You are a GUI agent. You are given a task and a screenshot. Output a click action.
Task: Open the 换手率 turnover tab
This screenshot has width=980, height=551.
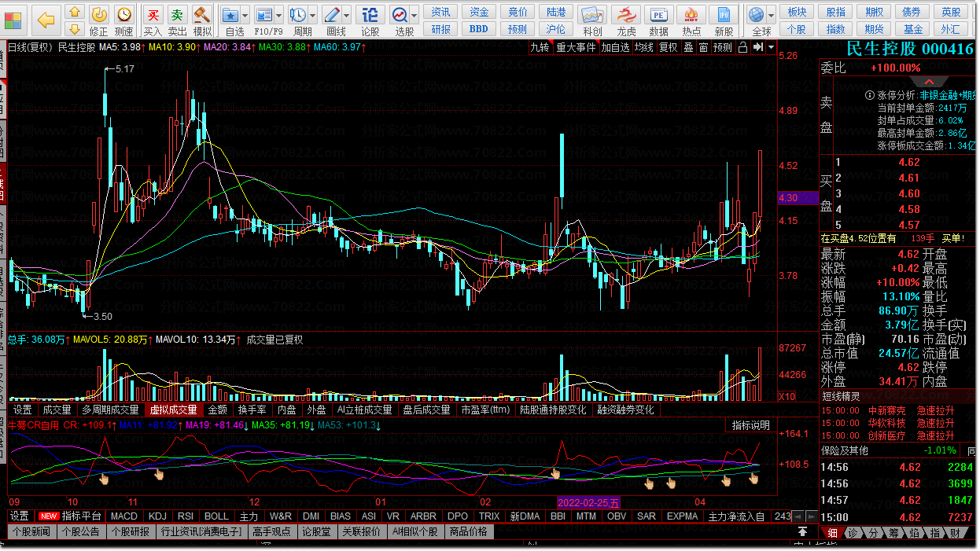[x=252, y=410]
